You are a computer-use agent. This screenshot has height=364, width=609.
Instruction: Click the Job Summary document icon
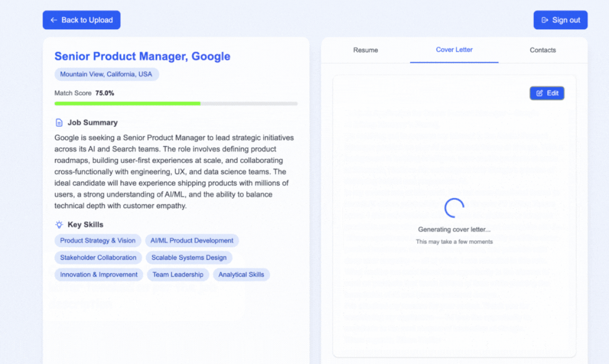(59, 123)
